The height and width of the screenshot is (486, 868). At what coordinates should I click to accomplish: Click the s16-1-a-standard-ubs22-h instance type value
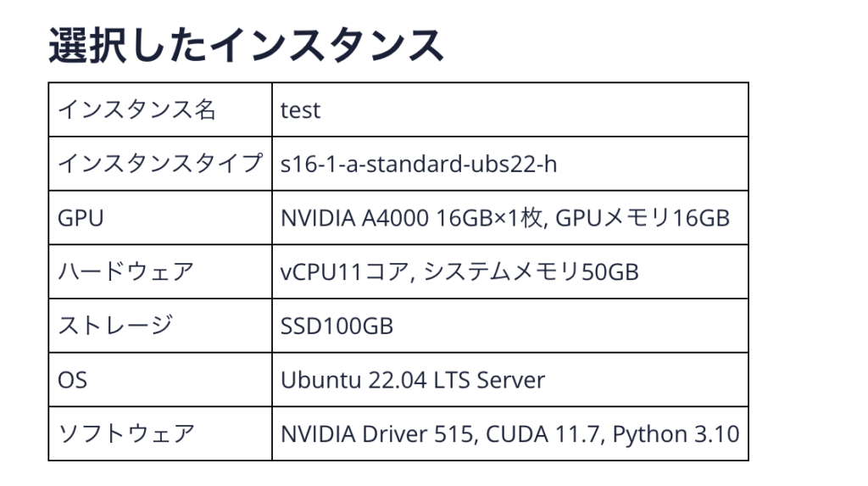click(419, 164)
